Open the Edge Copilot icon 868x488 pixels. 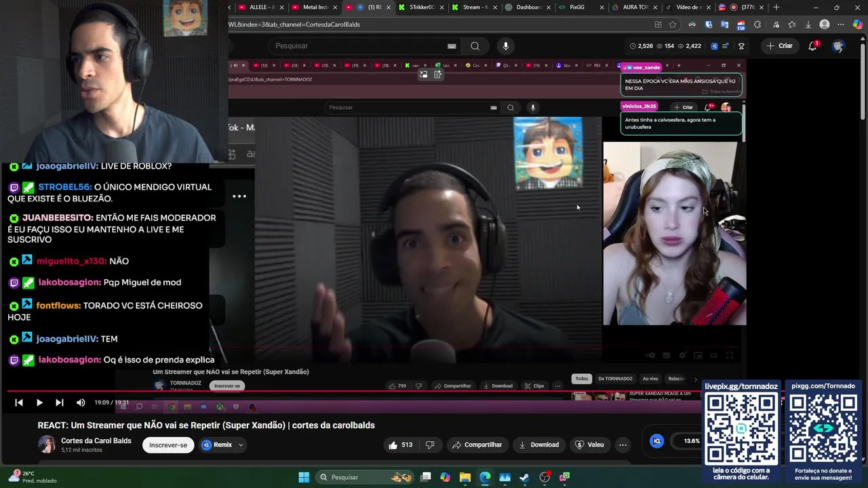coord(858,24)
